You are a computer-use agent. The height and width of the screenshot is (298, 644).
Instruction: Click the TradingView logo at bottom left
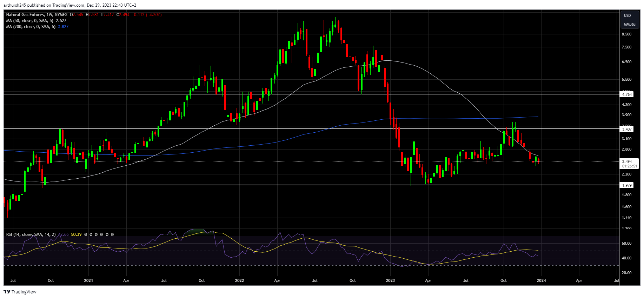(20, 292)
